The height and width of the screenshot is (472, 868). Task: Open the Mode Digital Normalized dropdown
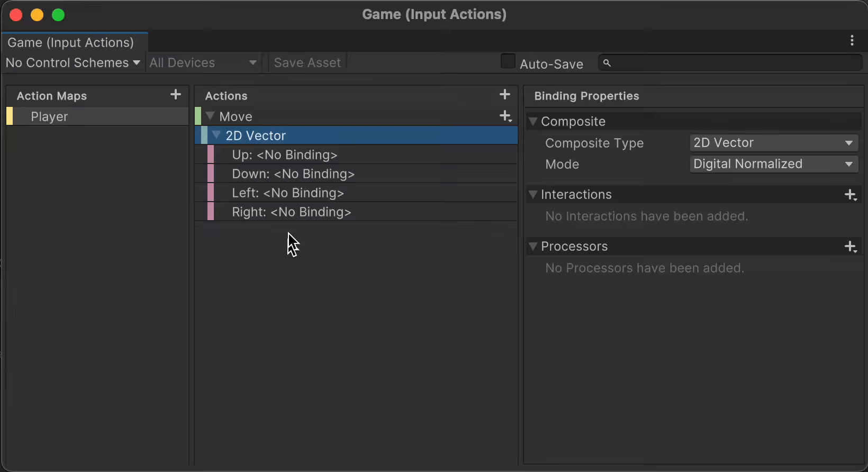coord(774,164)
